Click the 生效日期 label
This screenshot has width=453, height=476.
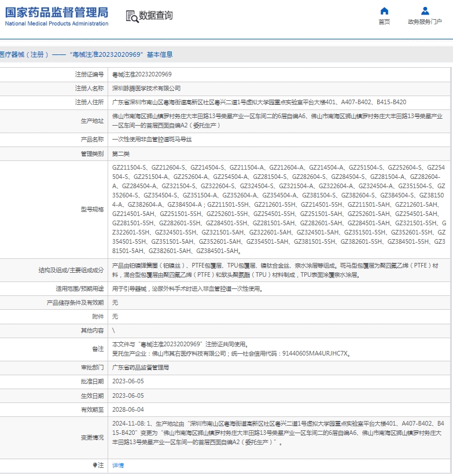point(92,396)
